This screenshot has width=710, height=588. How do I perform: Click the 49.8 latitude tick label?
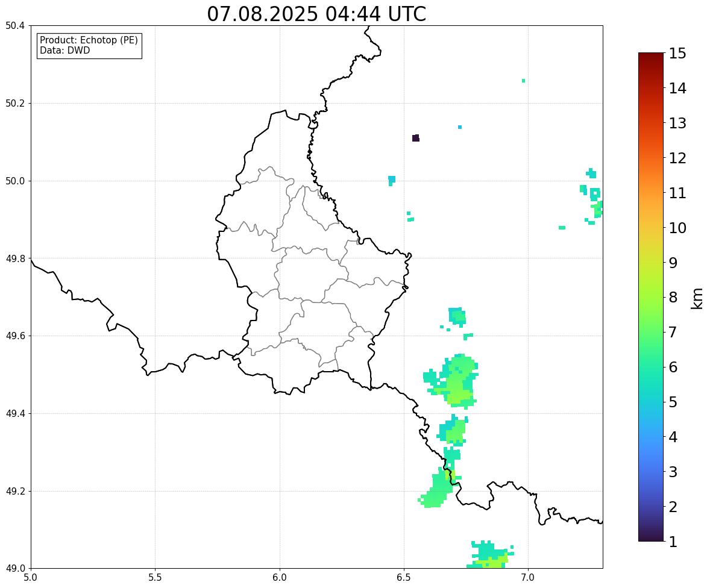tap(15, 258)
